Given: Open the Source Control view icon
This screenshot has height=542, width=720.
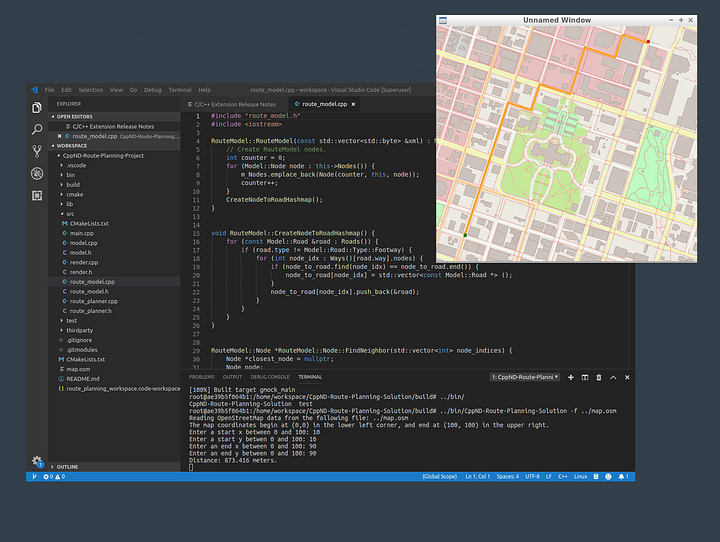Looking at the screenshot, I should pos(37,151).
